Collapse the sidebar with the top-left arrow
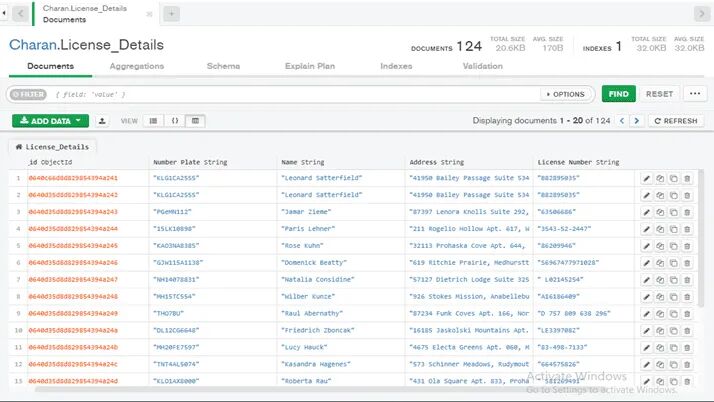 pos(4,13)
